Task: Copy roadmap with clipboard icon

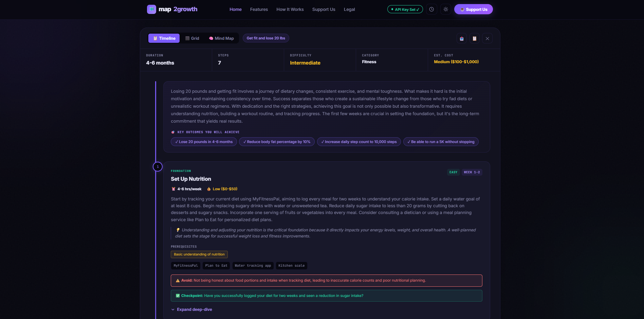Action: point(475,38)
